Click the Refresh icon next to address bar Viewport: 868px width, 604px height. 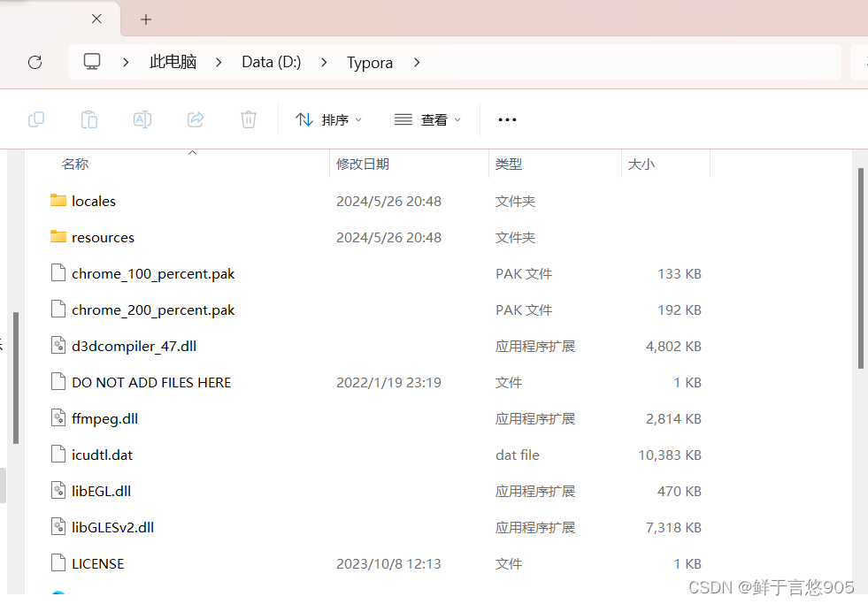point(35,62)
